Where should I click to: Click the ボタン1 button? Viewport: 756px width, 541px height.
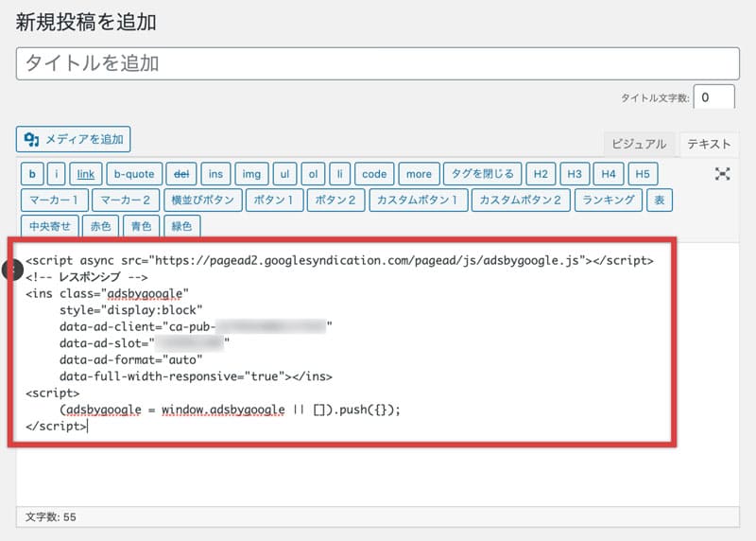click(274, 200)
